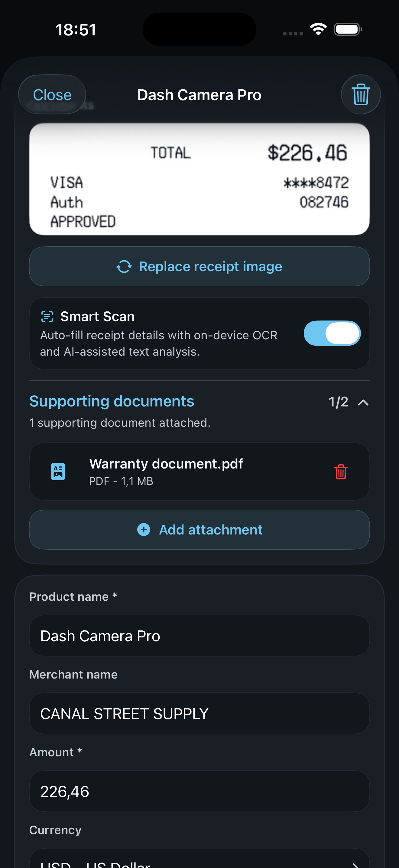
Task: Tap the battery status icon
Action: (348, 29)
